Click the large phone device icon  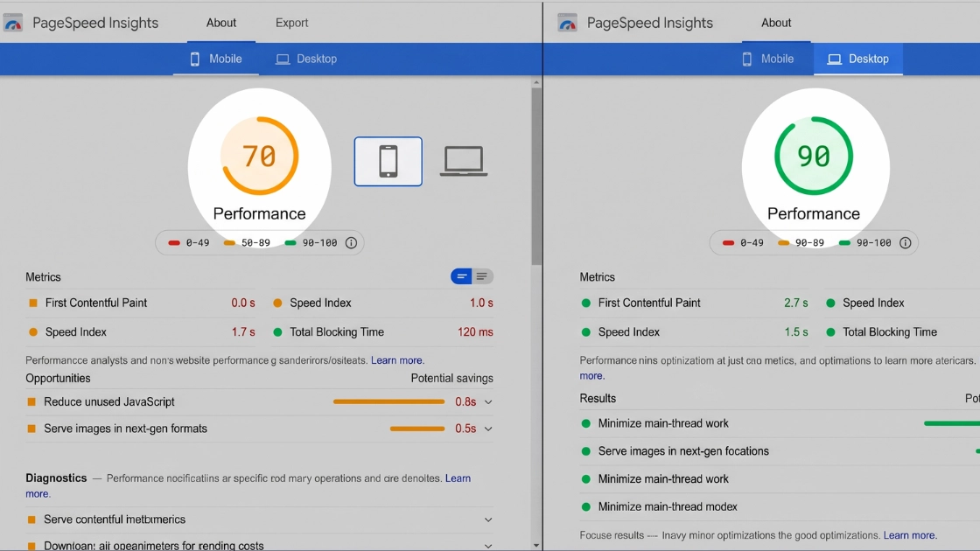tap(388, 162)
